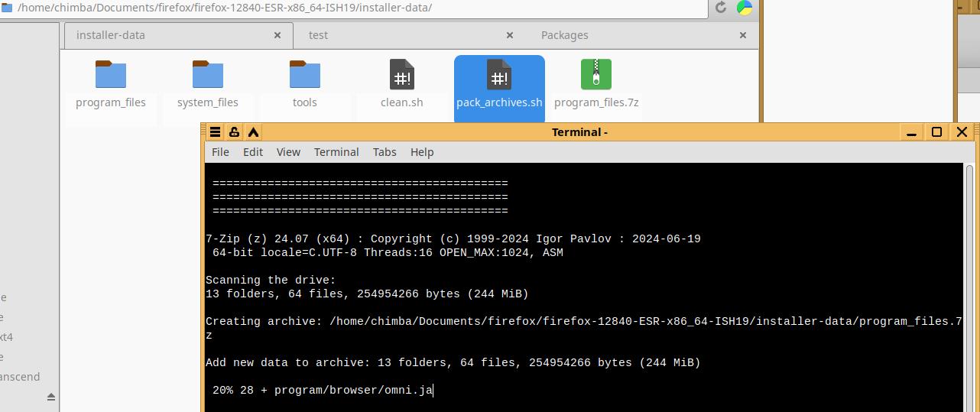Viewport: 980px width, 412px height.
Task: Click the terminal vertical scrollbar
Action: 970,287
